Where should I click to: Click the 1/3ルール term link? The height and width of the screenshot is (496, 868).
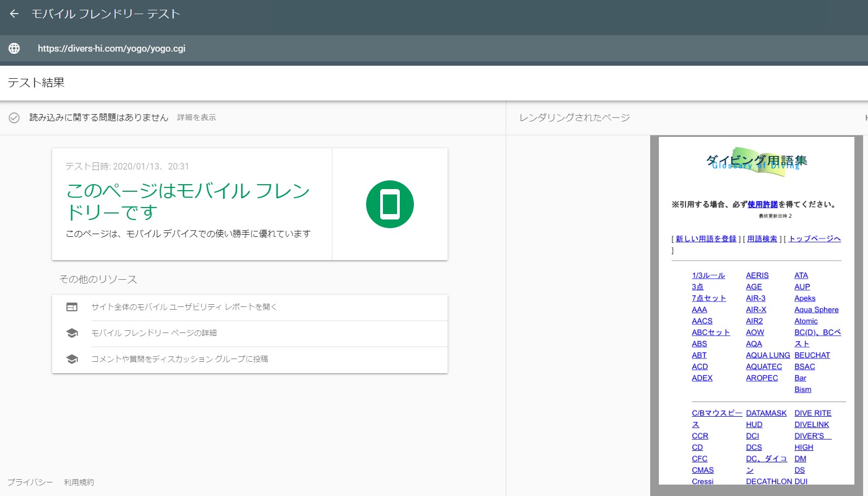708,275
